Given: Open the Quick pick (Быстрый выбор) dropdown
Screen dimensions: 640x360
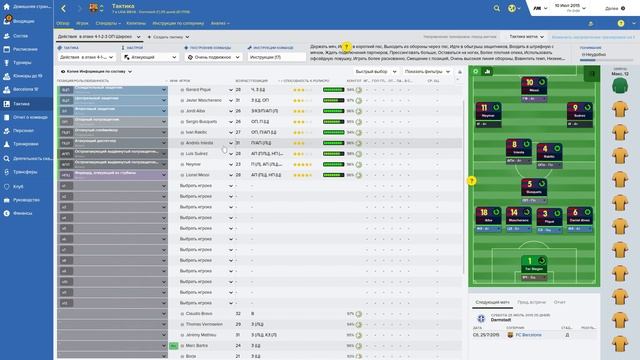Looking at the screenshot, I should click(376, 71).
